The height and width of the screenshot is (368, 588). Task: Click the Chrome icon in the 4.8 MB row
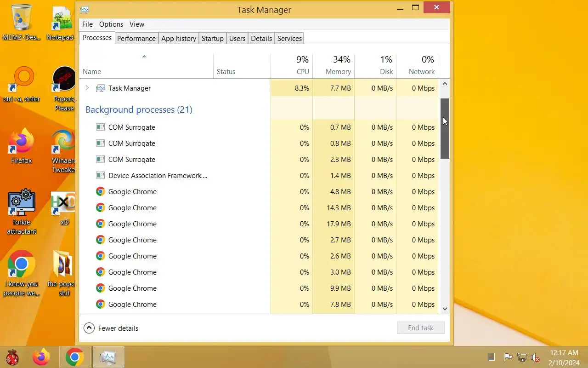tap(100, 191)
